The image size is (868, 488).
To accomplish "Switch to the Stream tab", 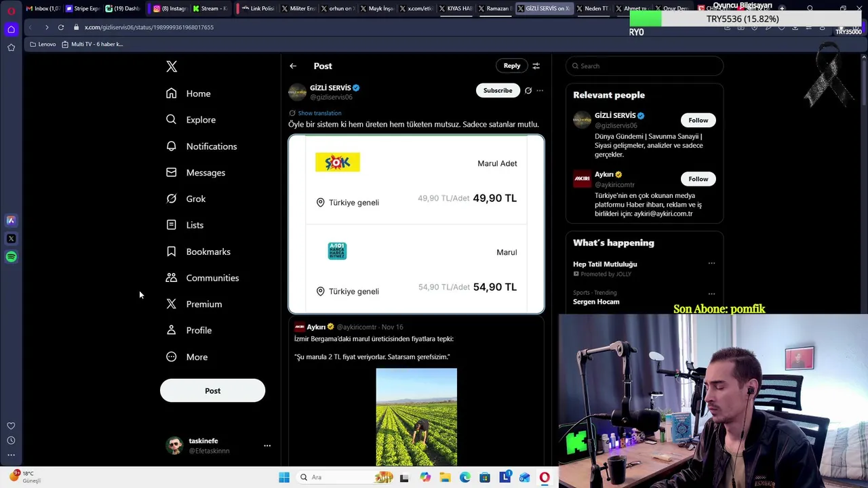I will (209, 8).
